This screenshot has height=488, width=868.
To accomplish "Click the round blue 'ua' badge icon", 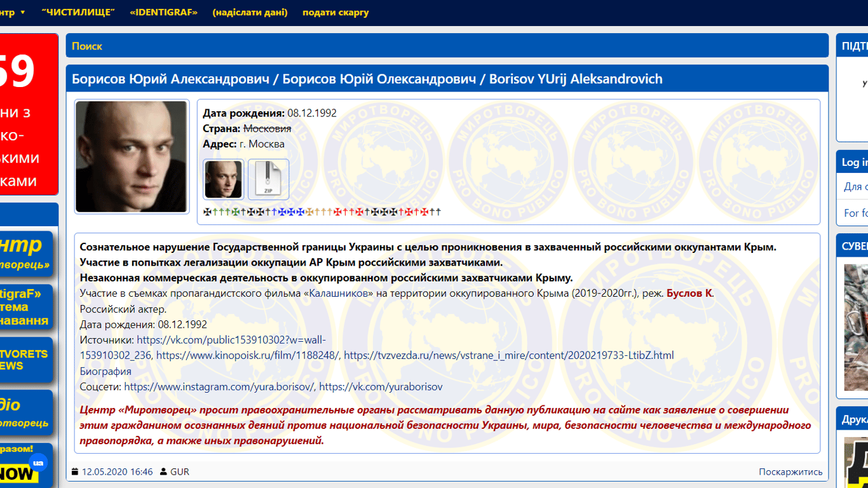I will 38,462.
